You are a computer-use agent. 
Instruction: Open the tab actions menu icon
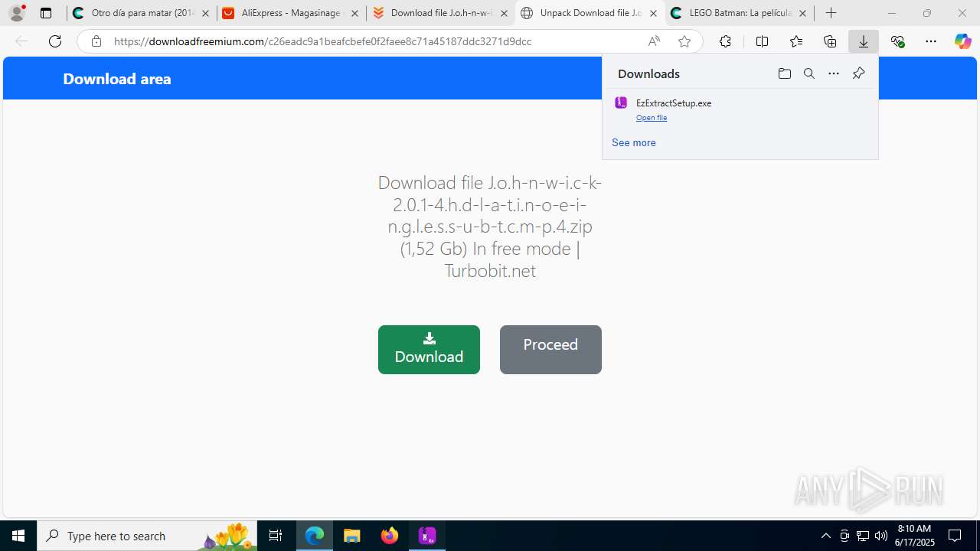pyautogui.click(x=46, y=13)
